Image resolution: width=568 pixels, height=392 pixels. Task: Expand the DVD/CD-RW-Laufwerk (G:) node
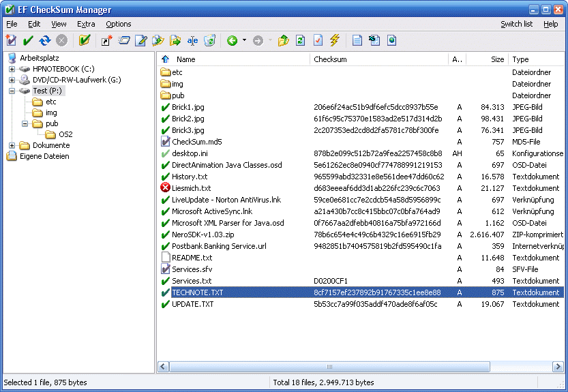(x=12, y=80)
